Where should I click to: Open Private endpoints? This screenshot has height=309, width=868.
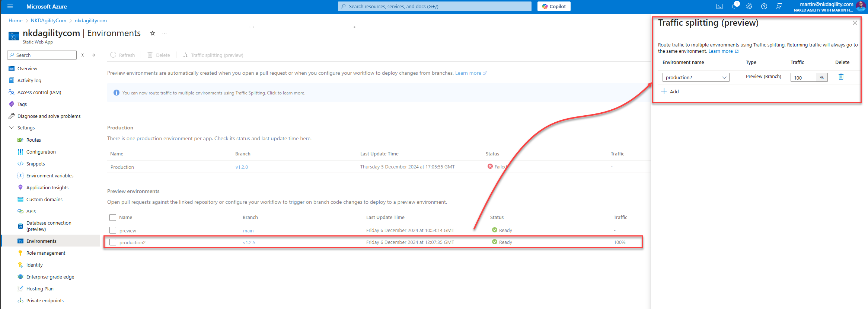click(x=45, y=300)
